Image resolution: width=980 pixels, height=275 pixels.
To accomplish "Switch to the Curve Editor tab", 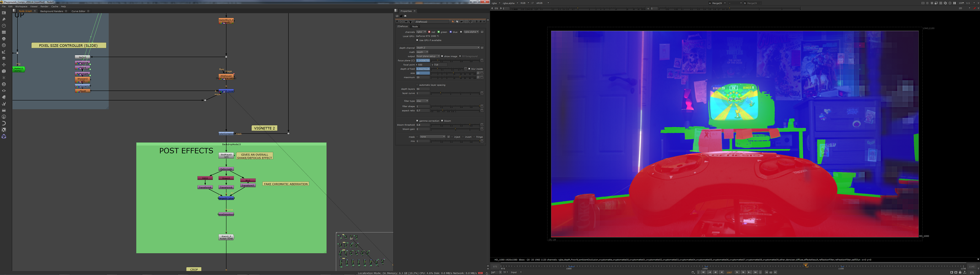I will [78, 11].
